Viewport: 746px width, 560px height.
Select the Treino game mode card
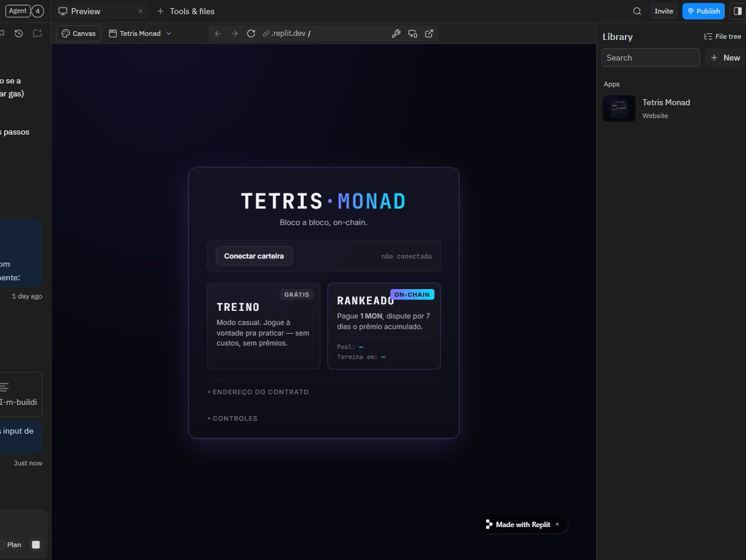coord(264,326)
